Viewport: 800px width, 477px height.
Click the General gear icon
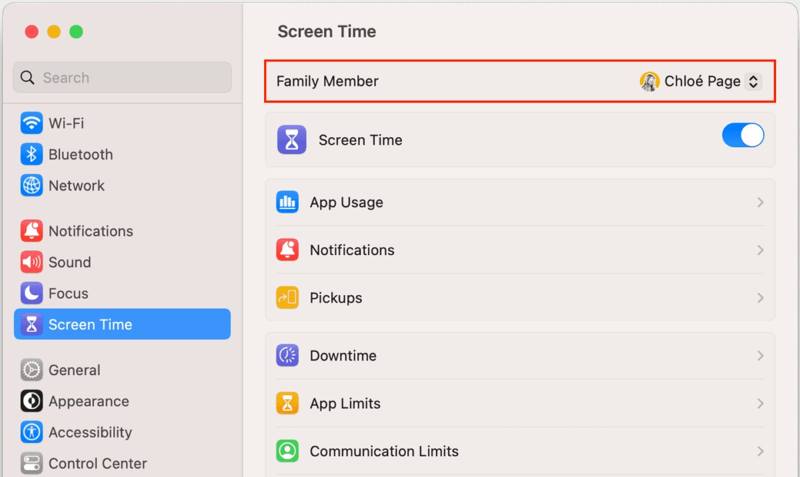coord(31,370)
